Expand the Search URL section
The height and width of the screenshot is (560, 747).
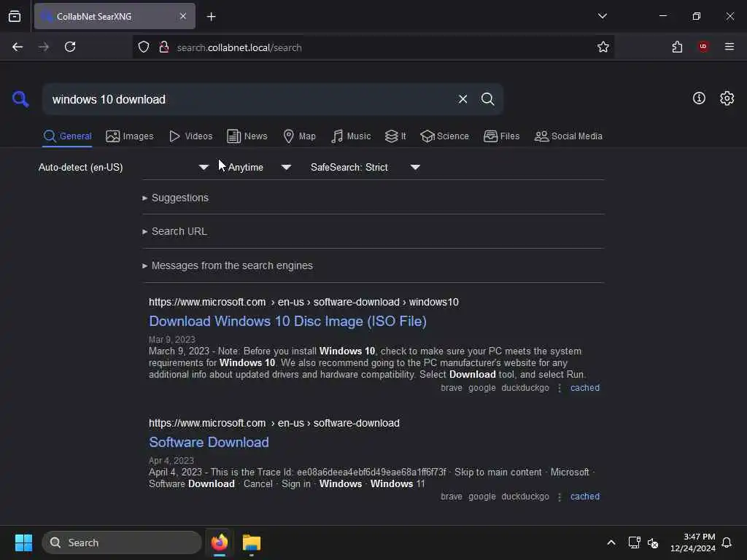click(x=174, y=231)
